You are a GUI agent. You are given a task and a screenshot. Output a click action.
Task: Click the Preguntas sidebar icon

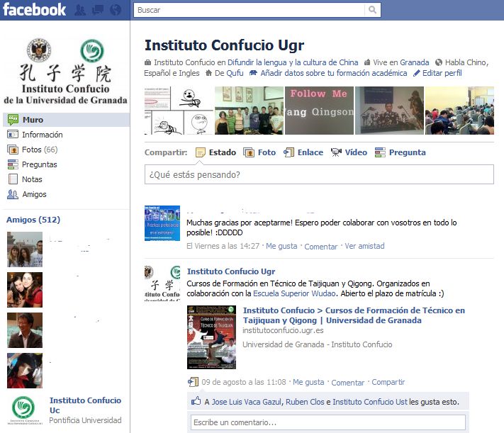pos(13,164)
